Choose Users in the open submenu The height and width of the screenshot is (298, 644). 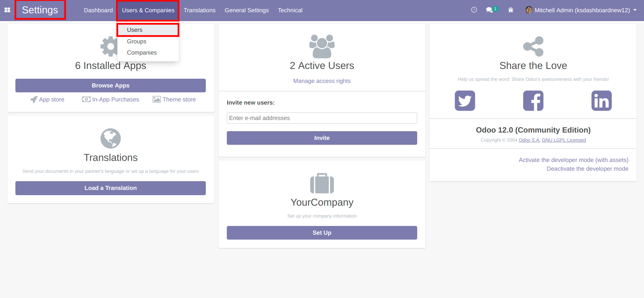(x=135, y=30)
